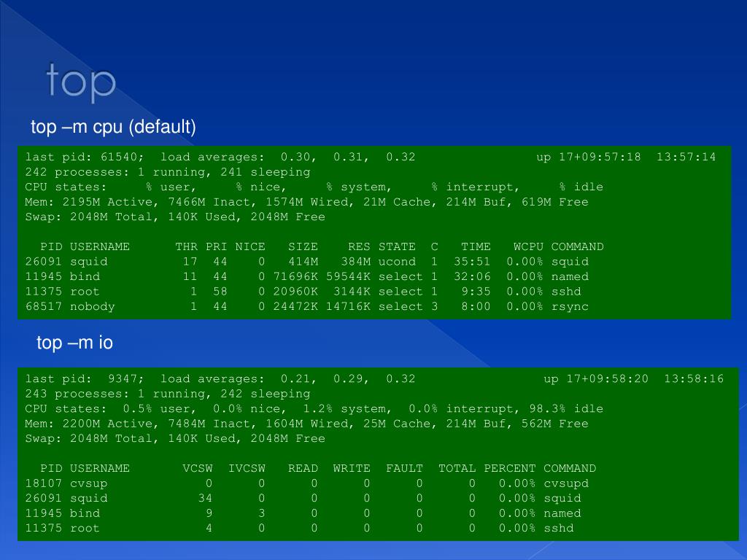This screenshot has height=560, width=747.
Task: Click the line "243 processes: 1 running, 242 sleeping"
Action: (x=168, y=394)
